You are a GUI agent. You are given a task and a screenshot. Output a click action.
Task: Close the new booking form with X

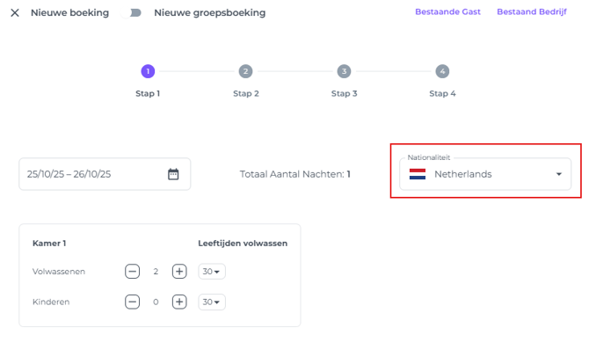click(15, 13)
